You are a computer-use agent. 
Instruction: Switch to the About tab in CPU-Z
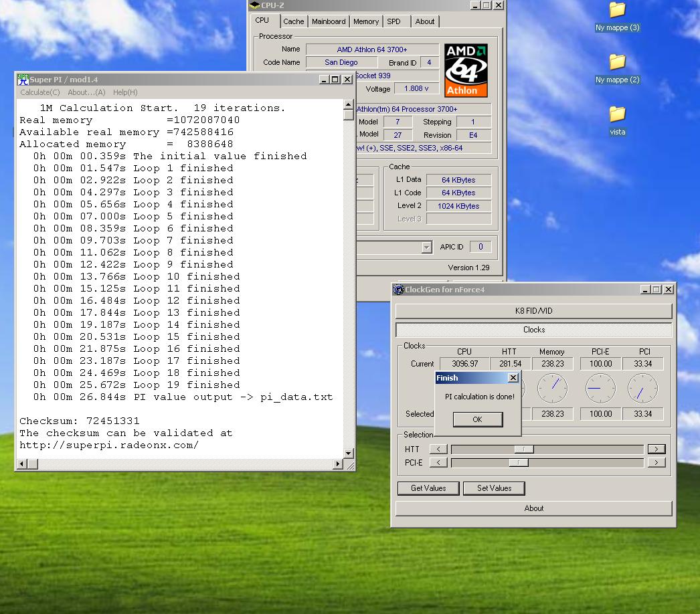(x=424, y=21)
